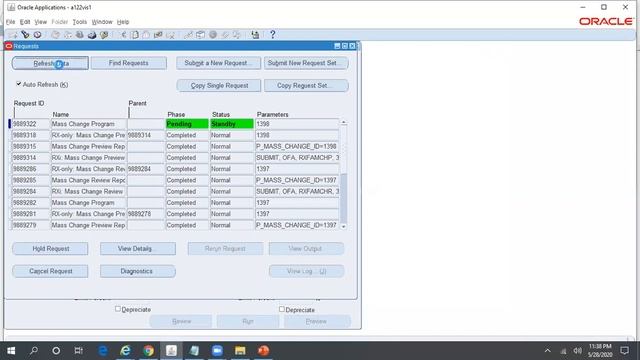Image resolution: width=640 pixels, height=360 pixels.
Task: Click the Next Step toolbar icon
Action: (68, 35)
